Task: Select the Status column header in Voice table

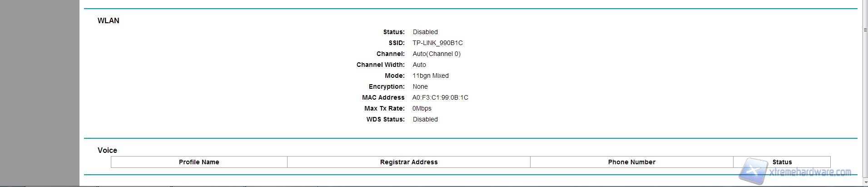Action: tap(782, 162)
